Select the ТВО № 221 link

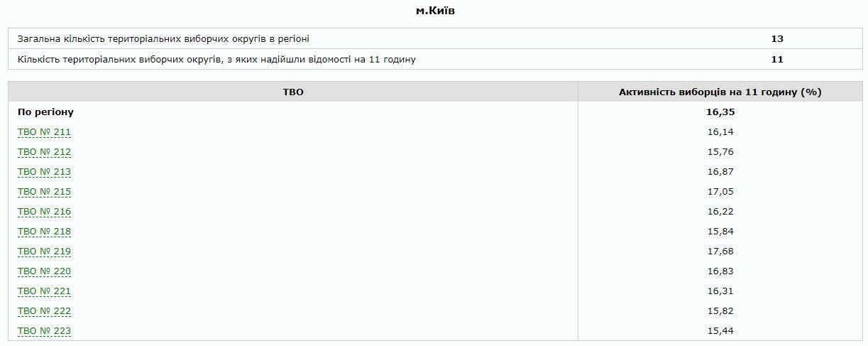[x=44, y=291]
